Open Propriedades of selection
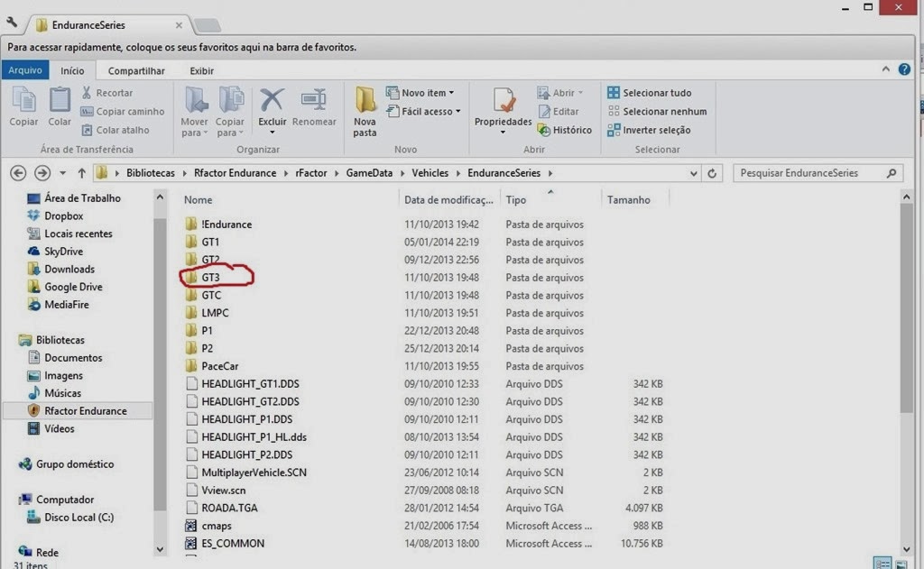Viewport: 924px width, 569px height. click(x=503, y=111)
